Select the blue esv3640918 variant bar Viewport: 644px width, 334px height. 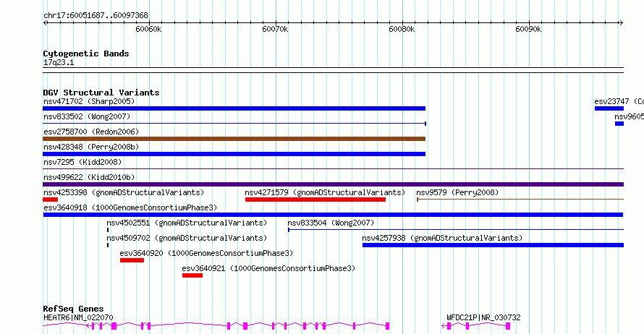pyautogui.click(x=333, y=215)
